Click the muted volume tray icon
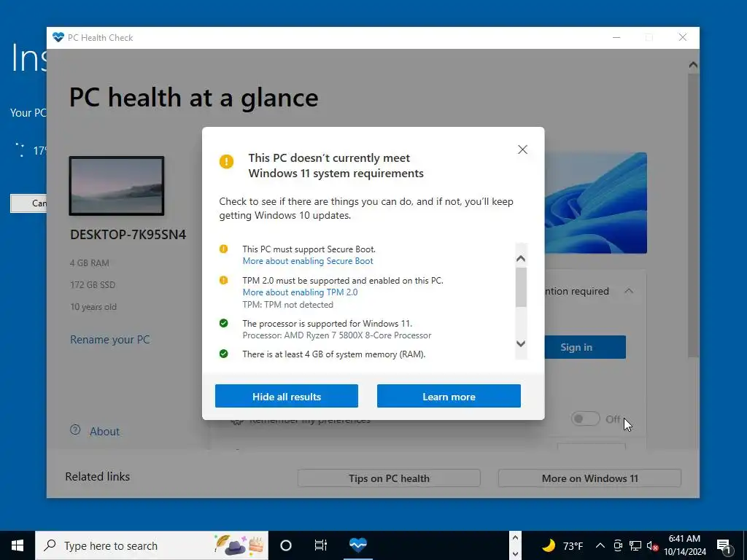 652,546
